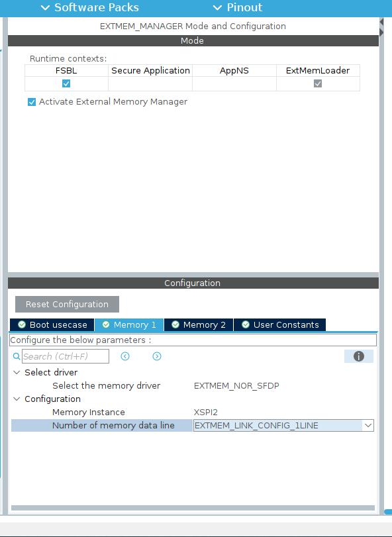Click the horizontal scrollbar in configuration panel
The width and height of the screenshot is (392, 537).
(x=193, y=508)
